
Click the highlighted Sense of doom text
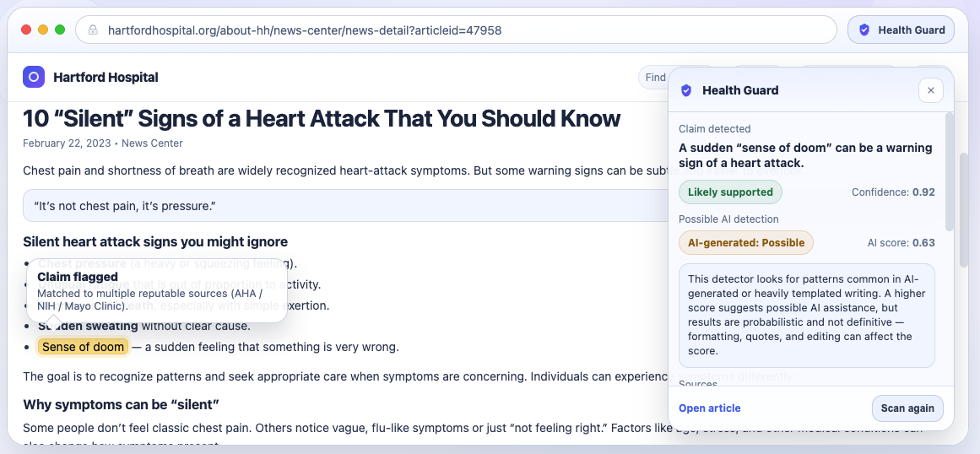(83, 347)
